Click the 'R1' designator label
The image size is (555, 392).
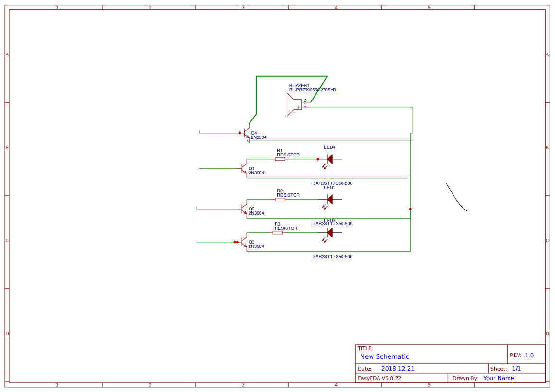click(280, 151)
